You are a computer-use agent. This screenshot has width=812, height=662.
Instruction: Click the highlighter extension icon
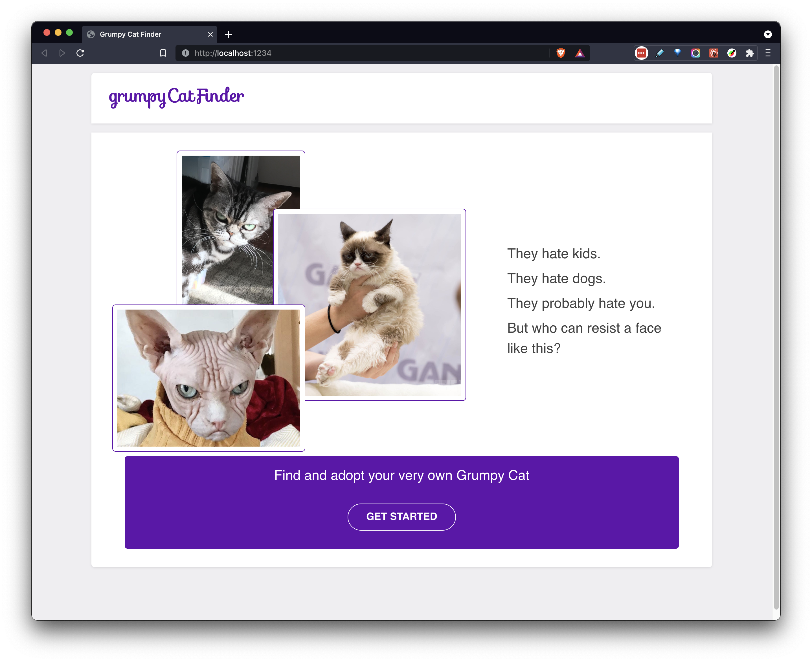[660, 53]
